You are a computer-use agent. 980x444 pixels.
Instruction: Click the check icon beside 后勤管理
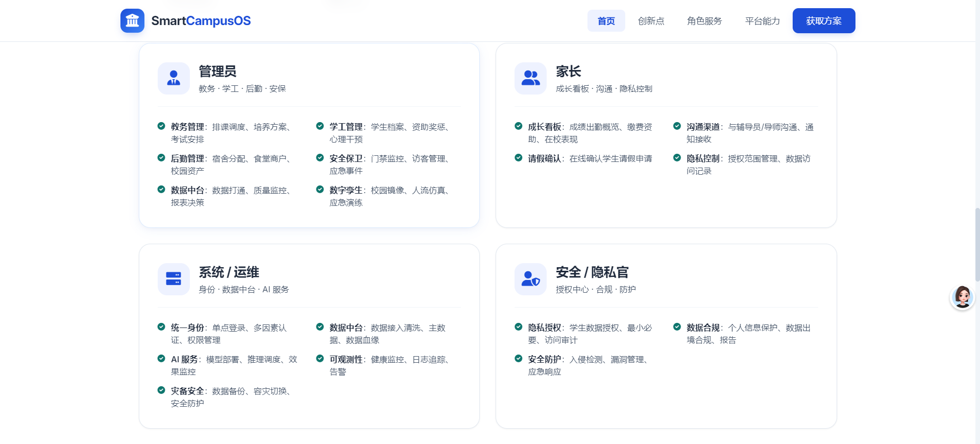[x=161, y=158]
